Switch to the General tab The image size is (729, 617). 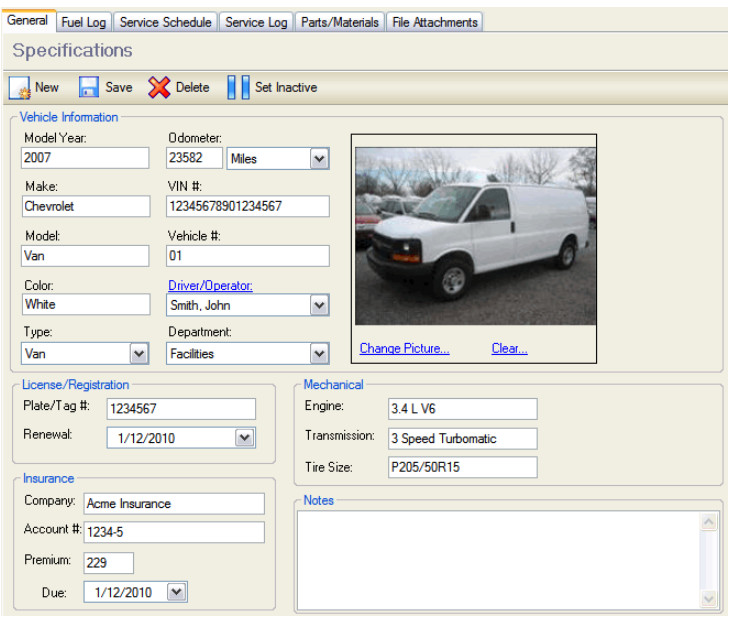(27, 20)
